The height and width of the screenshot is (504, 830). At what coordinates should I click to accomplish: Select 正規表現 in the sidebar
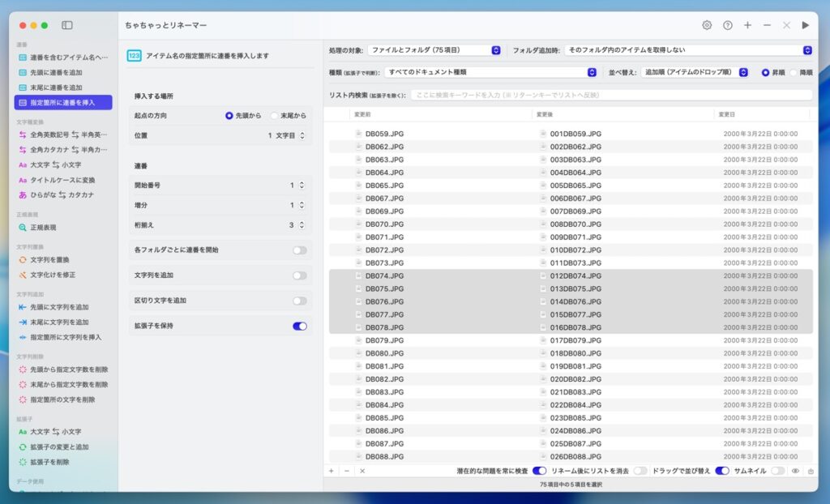[x=43, y=228]
